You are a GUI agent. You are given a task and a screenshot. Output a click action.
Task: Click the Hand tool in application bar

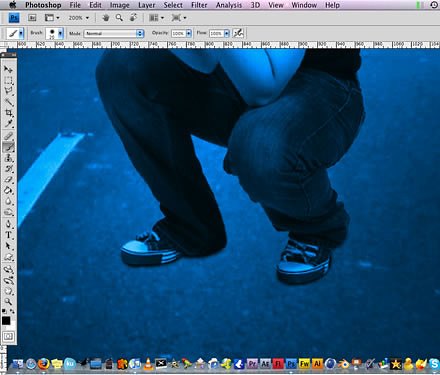(106, 18)
